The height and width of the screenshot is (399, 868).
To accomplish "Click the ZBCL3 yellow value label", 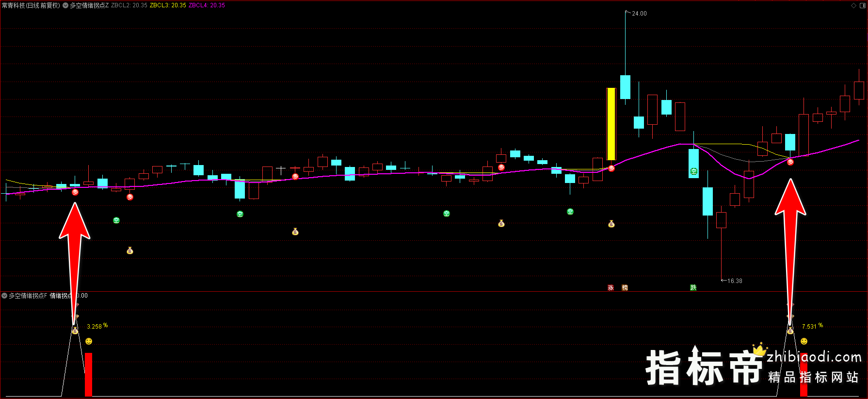I will tap(168, 5).
